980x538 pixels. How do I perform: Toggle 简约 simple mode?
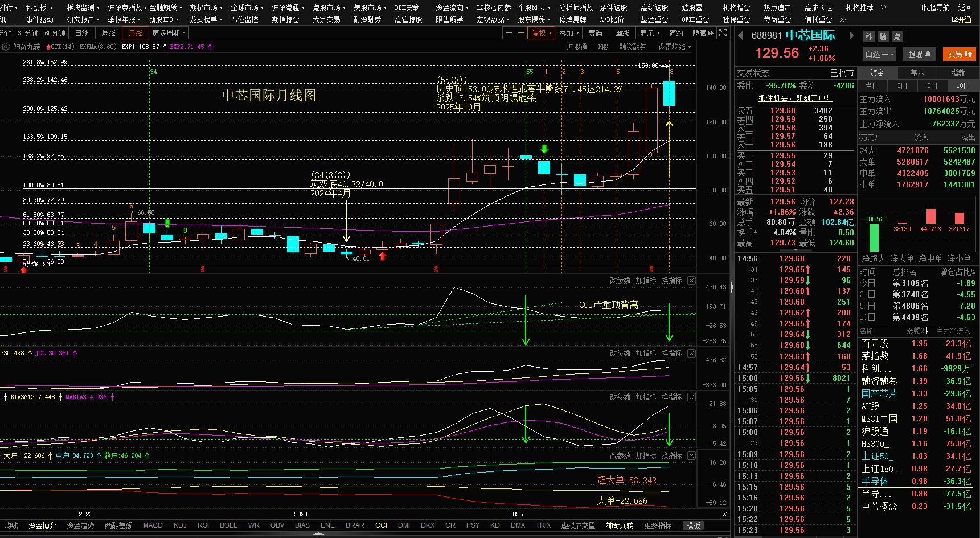tap(676, 33)
